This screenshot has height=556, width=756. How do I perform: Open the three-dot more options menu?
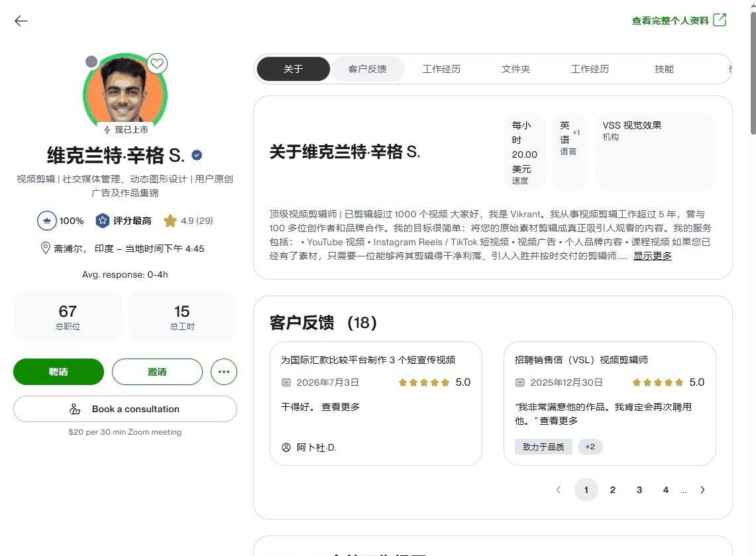coord(224,372)
